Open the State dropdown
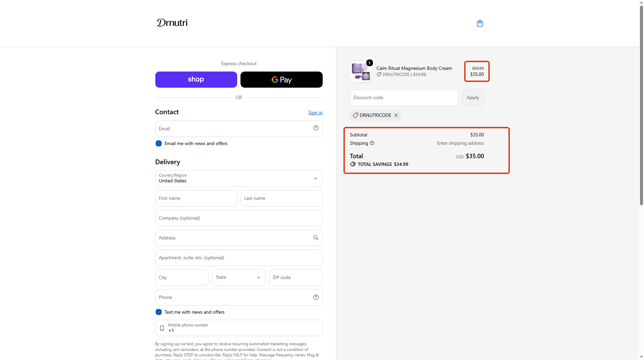 [x=239, y=278]
